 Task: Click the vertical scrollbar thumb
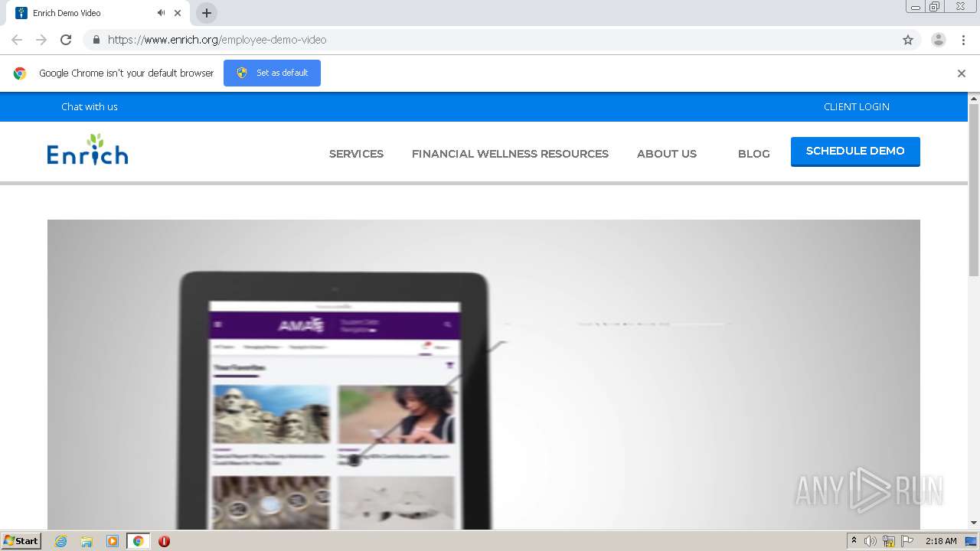(974, 190)
